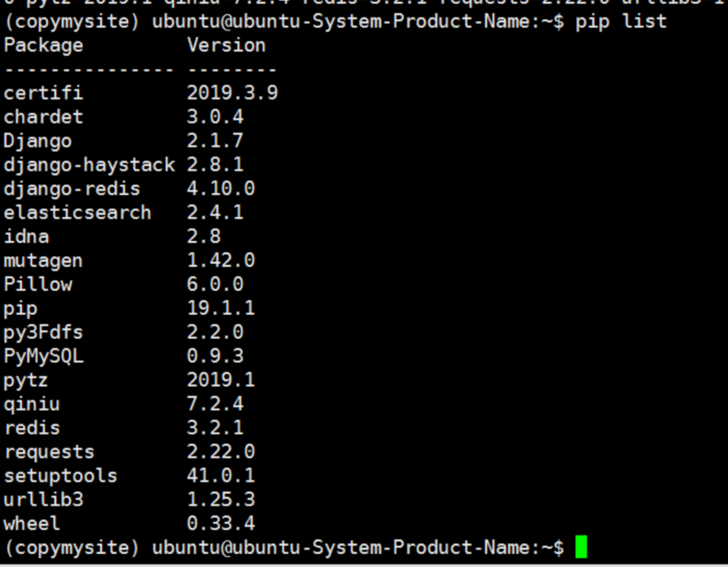
Task: Select the 'requests' package name
Action: [49, 453]
